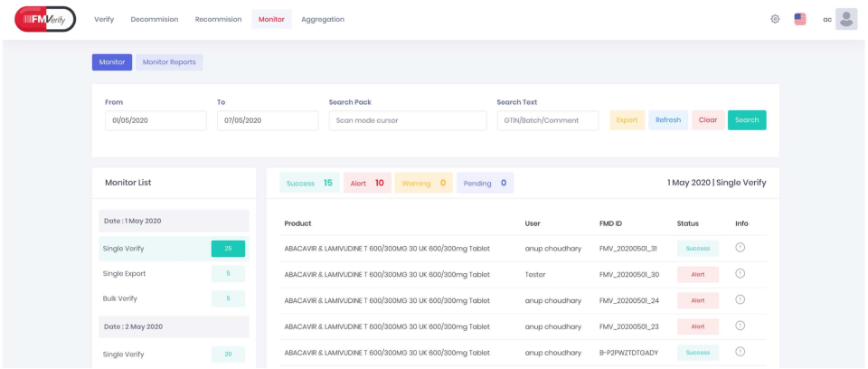This screenshot has width=868, height=369.
Task: Click FMD ID FMV_20200501_23
Action: pyautogui.click(x=629, y=326)
